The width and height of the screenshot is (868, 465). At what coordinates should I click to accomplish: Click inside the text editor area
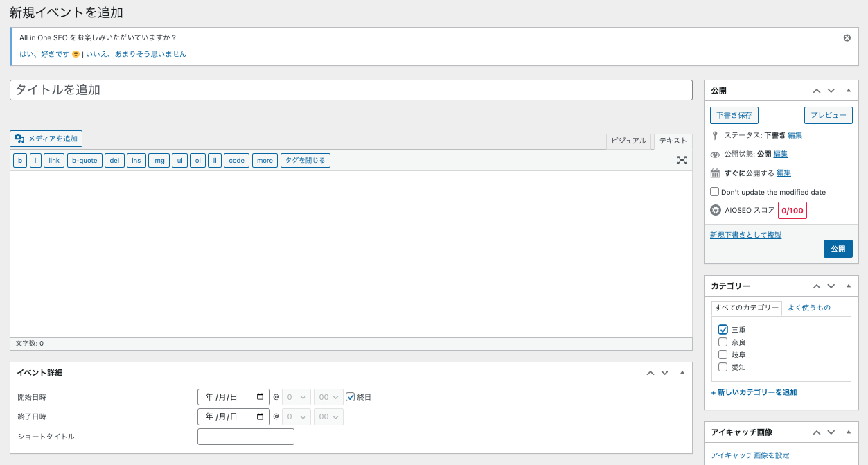coord(351,254)
